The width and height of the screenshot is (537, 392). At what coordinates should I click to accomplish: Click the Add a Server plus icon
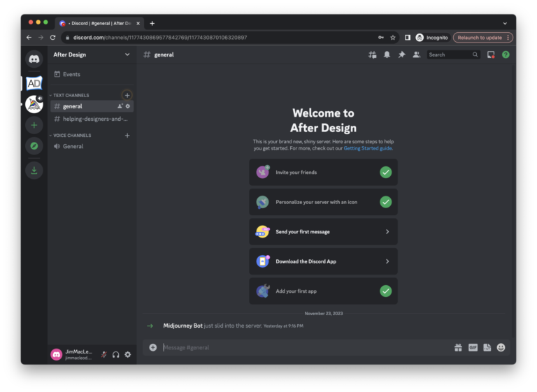[34, 125]
